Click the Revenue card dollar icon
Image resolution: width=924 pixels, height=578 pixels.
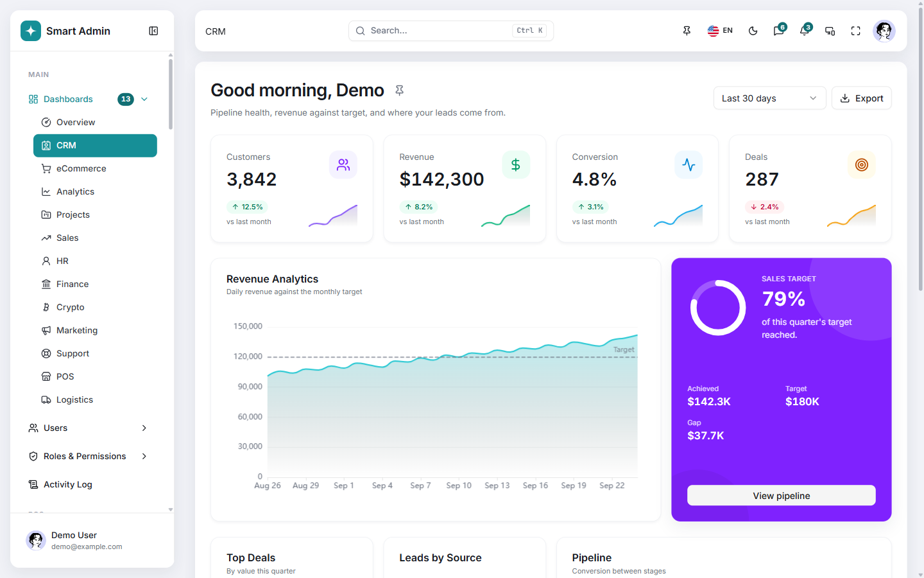[x=516, y=165]
